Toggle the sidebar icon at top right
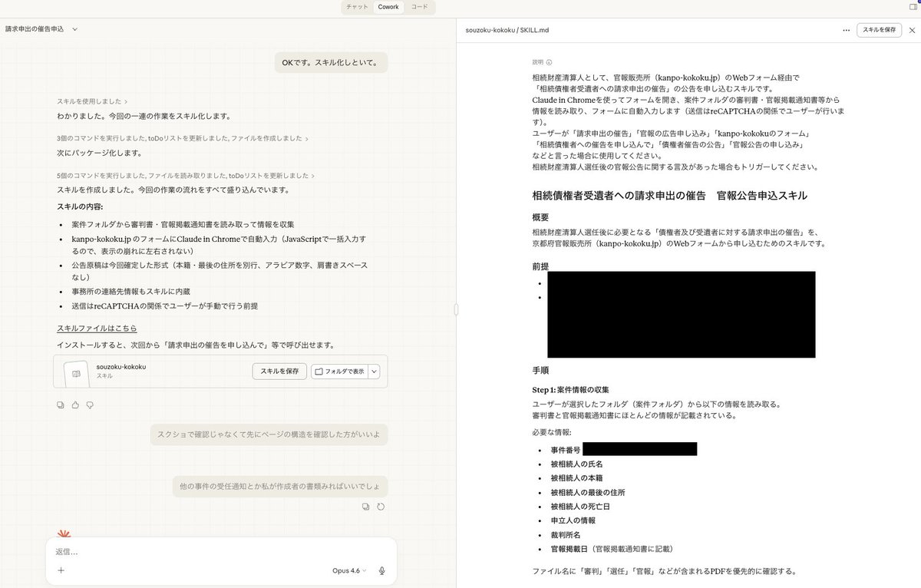 pyautogui.click(x=913, y=7)
